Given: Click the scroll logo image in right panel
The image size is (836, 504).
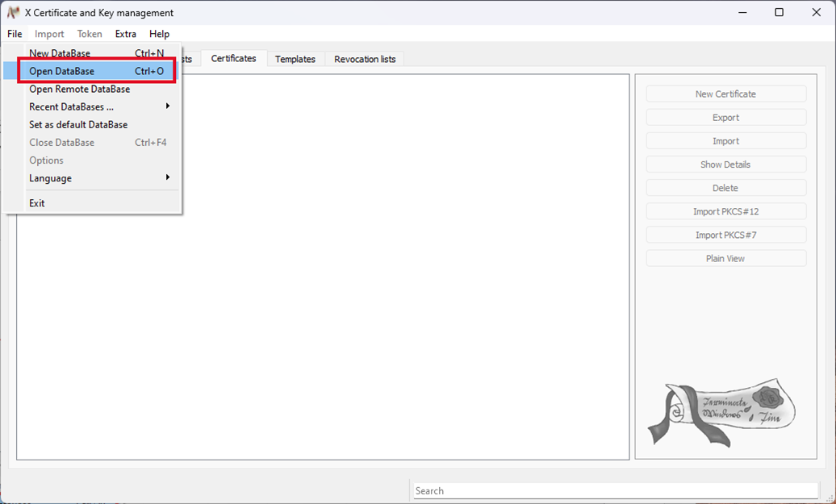Looking at the screenshot, I should pyautogui.click(x=721, y=411).
